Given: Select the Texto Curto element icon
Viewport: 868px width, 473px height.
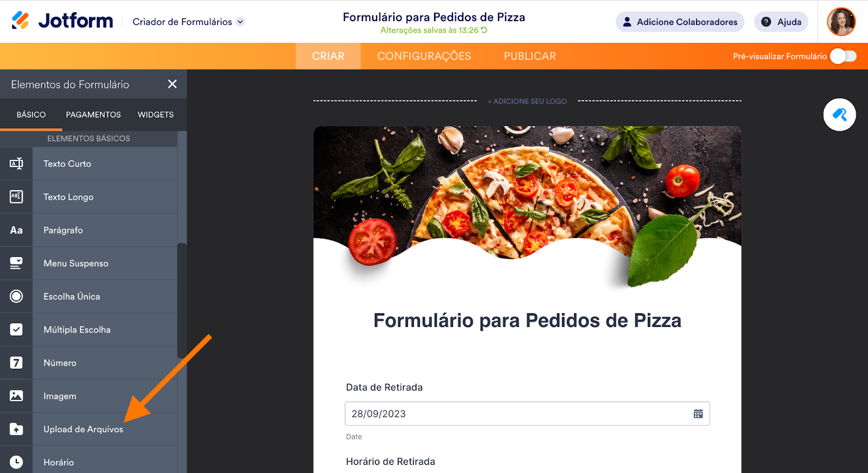Looking at the screenshot, I should (x=16, y=163).
